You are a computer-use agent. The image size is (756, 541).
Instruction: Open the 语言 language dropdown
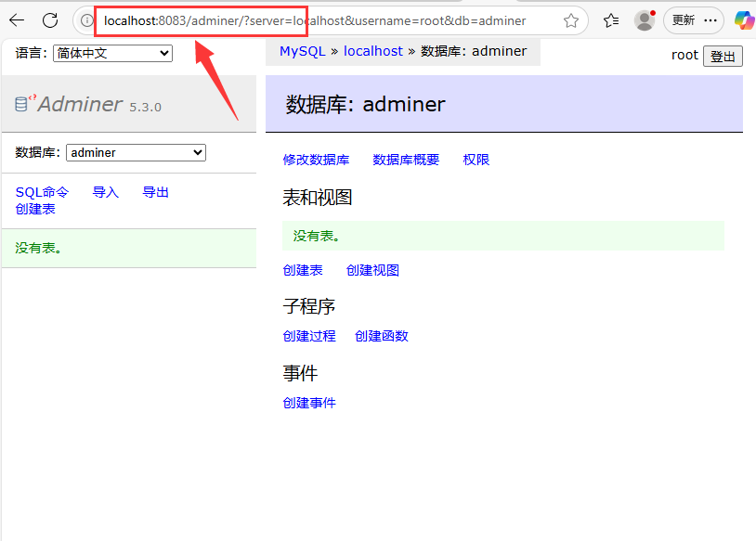click(111, 53)
